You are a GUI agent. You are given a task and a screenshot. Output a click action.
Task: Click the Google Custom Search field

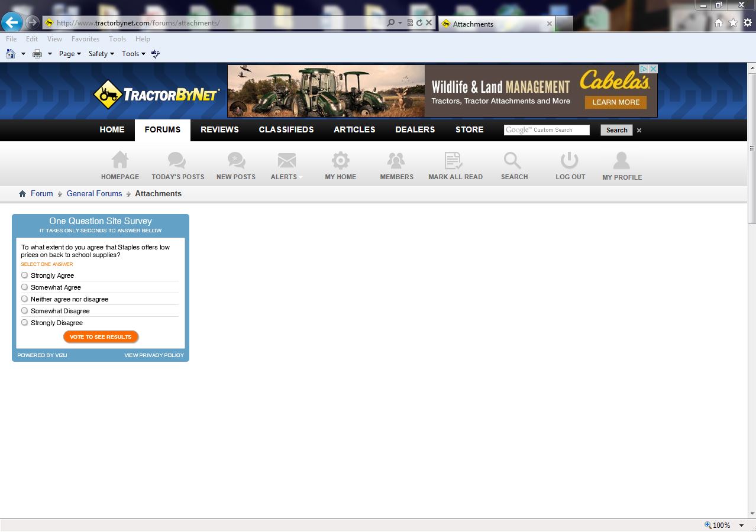(x=547, y=130)
